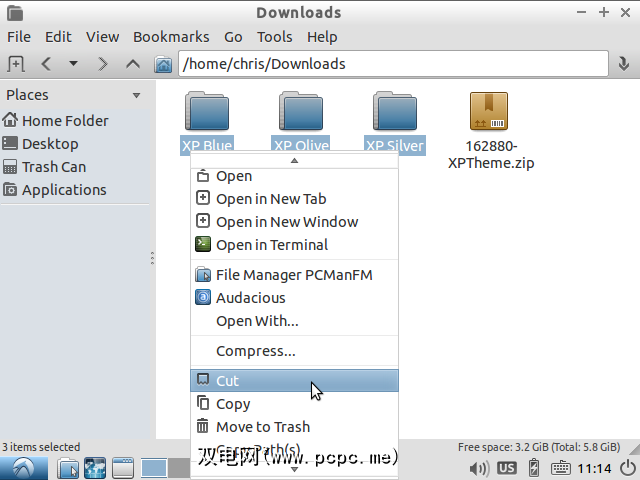Image resolution: width=640 pixels, height=480 pixels.
Task: Expand the Places side pane dropdown
Action: (136, 96)
